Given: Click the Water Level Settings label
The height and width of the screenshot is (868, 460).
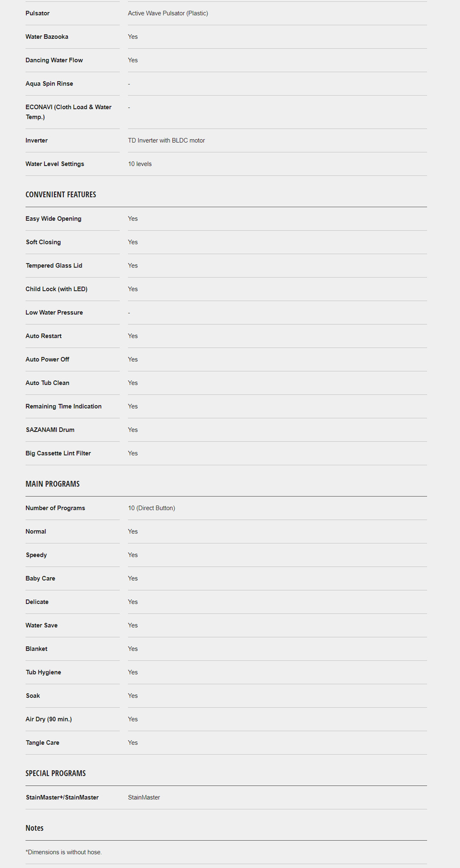Looking at the screenshot, I should coord(55,164).
